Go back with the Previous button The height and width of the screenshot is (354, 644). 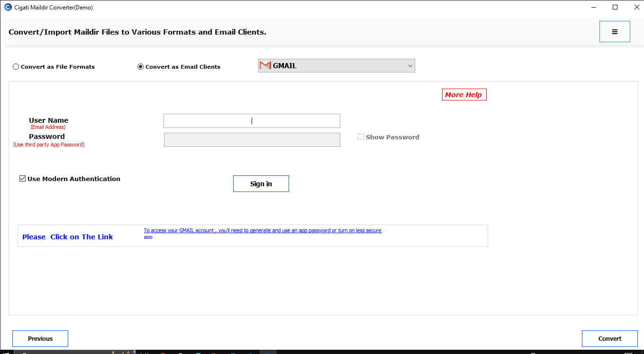[40, 338]
